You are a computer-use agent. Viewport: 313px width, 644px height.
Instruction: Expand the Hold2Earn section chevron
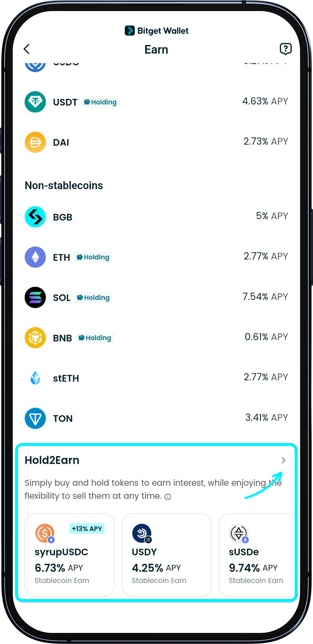click(x=283, y=461)
